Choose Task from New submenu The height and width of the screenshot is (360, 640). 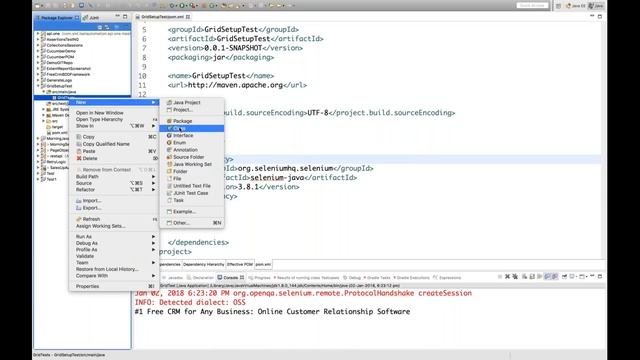coord(191,200)
